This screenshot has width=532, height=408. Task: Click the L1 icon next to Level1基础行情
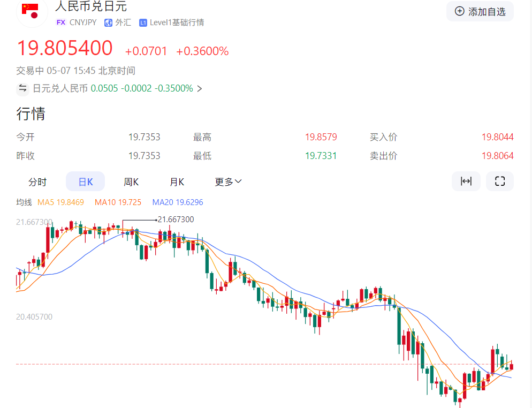tap(143, 22)
